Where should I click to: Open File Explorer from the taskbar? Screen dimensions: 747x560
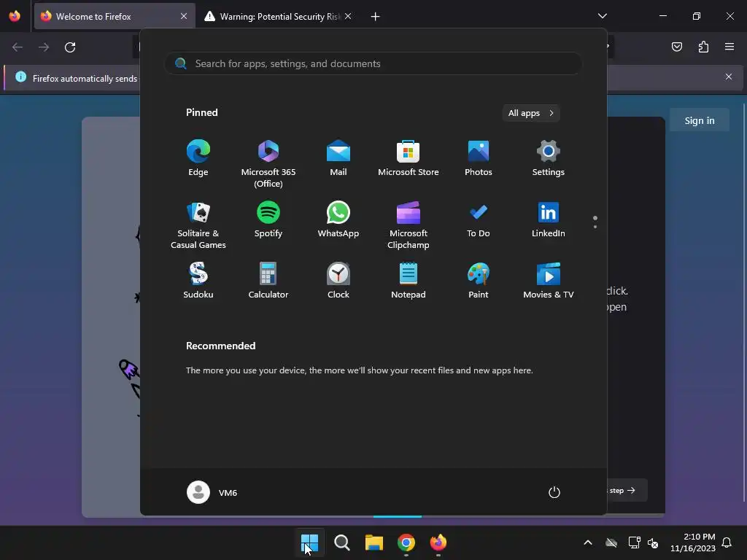click(x=374, y=542)
